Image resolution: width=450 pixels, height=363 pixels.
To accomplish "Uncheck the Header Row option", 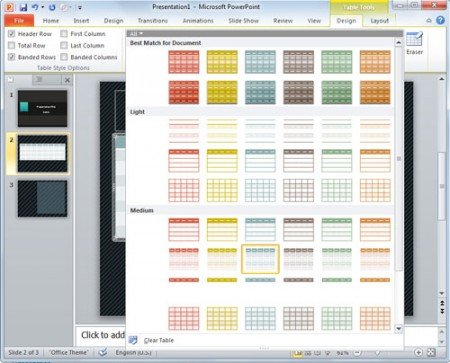I will point(12,34).
